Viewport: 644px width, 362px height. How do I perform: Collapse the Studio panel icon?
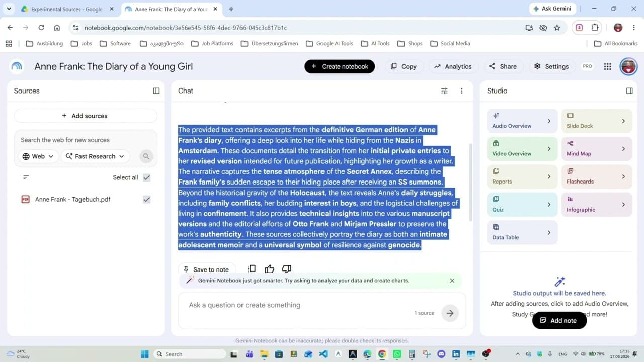click(x=629, y=91)
